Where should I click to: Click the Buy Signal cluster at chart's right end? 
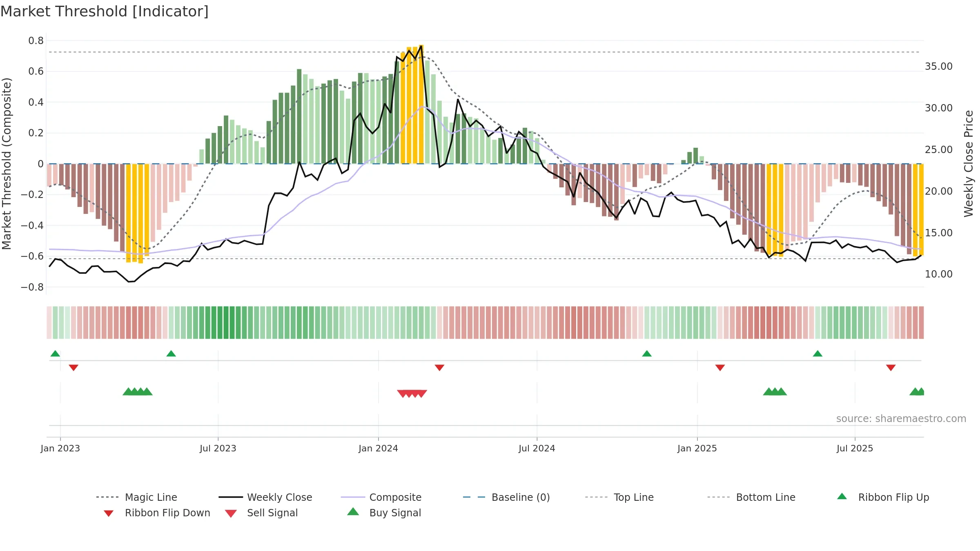pyautogui.click(x=917, y=391)
